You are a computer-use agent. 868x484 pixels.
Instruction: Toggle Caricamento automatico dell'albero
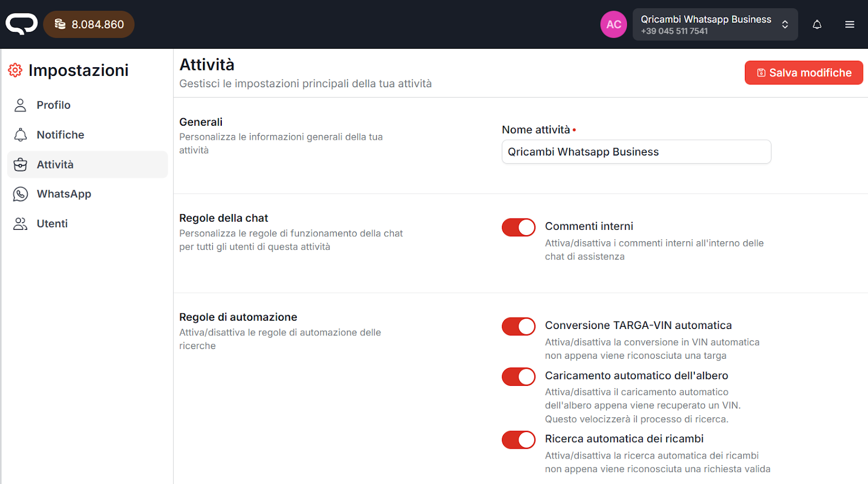tap(518, 377)
